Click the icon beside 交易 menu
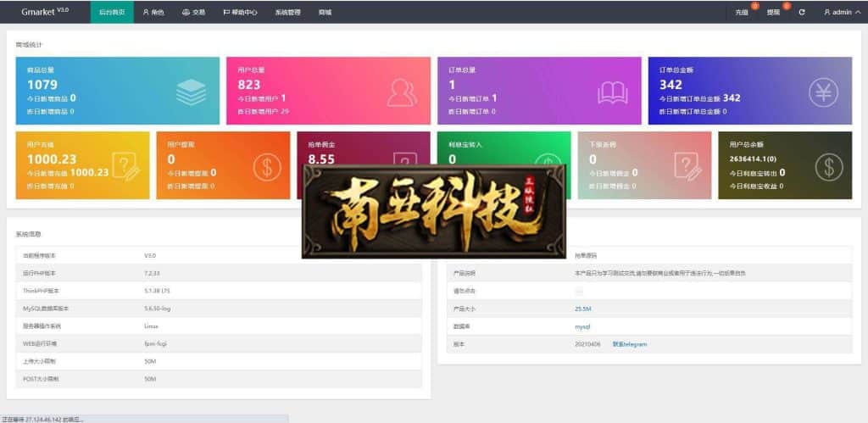 tap(186, 12)
